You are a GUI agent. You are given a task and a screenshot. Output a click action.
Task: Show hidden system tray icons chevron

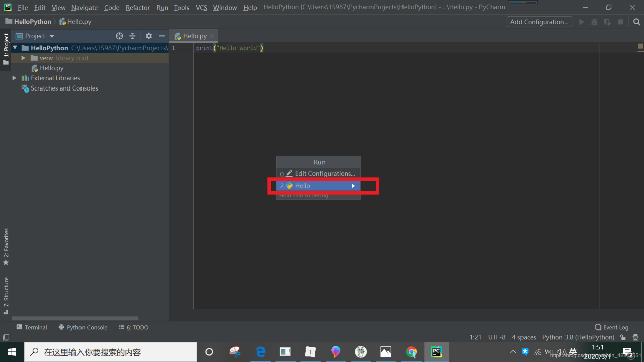(x=513, y=352)
